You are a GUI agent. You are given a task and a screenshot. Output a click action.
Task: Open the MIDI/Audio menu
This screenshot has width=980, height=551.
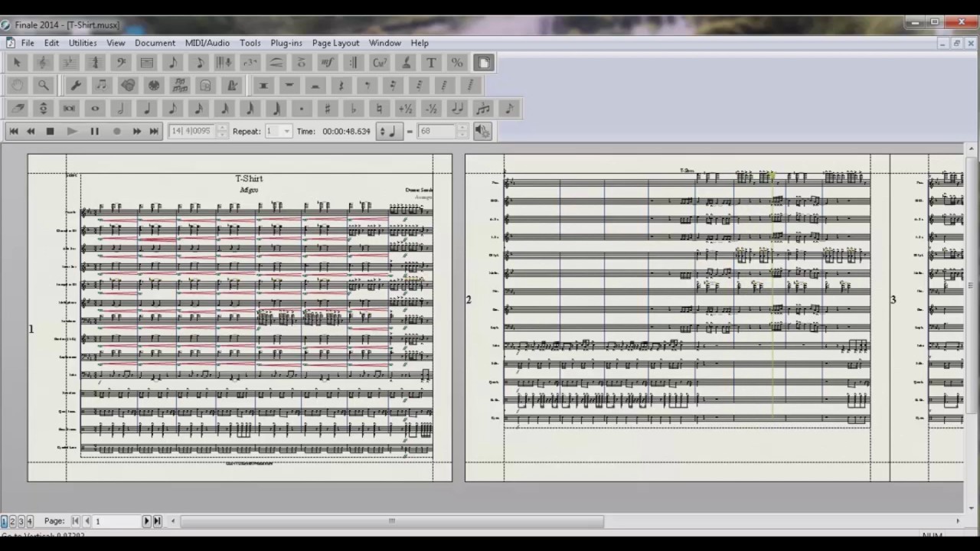pyautogui.click(x=207, y=43)
